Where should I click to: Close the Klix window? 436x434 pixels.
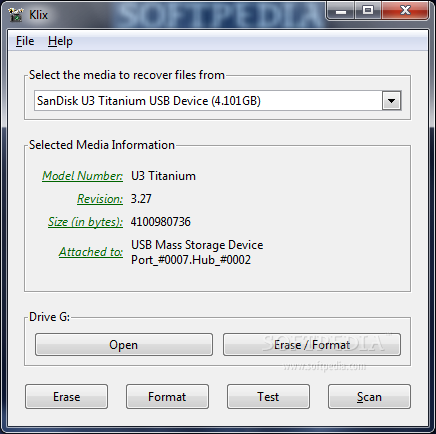(405, 11)
